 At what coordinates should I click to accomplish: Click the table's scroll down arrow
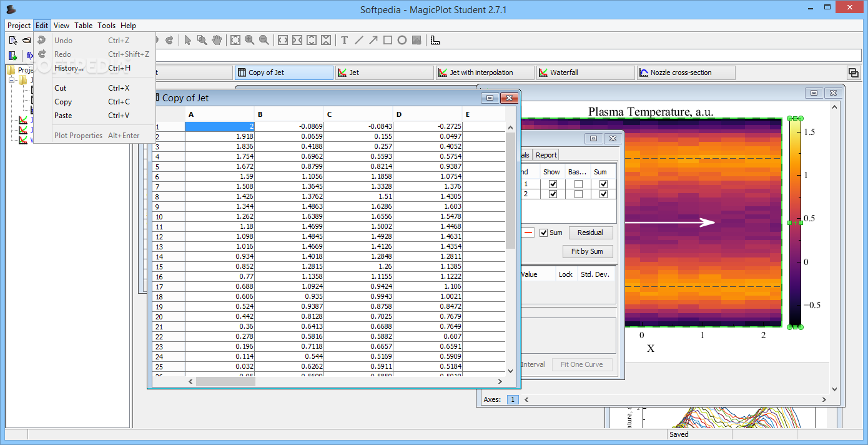510,371
